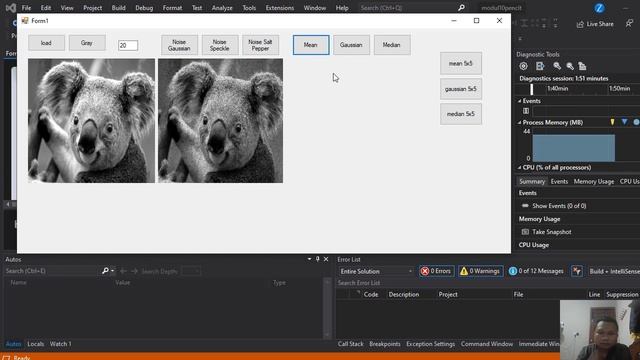Toggle yellow GC marker in Process Memory
This screenshot has height=360, width=640.
click(x=612, y=122)
